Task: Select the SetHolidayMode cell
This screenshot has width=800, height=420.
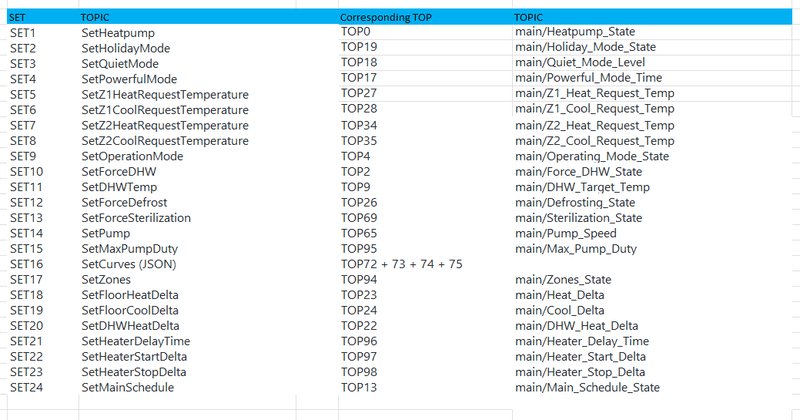Action: point(126,48)
